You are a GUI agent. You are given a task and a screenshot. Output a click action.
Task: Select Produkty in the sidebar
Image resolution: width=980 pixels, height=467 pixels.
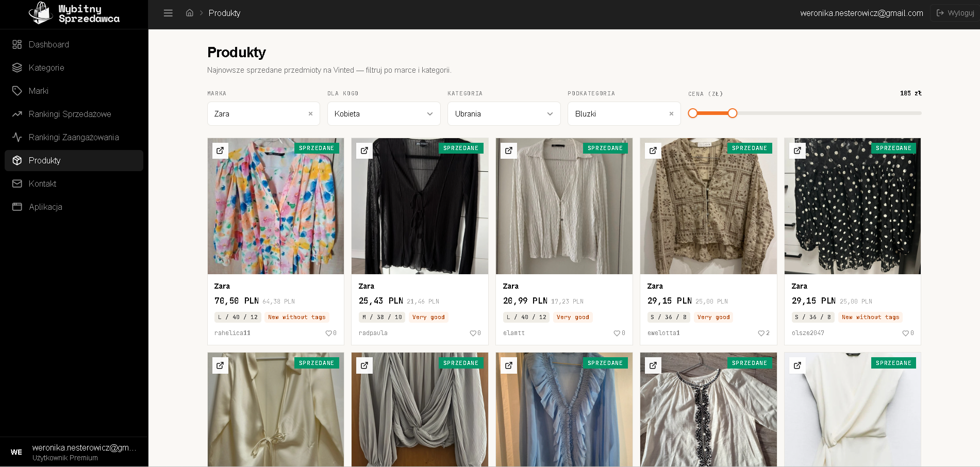(74, 160)
